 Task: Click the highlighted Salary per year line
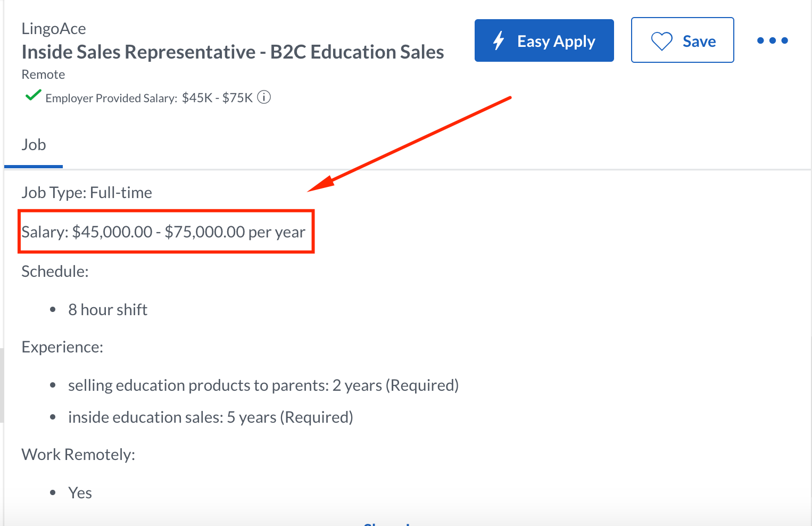(163, 232)
